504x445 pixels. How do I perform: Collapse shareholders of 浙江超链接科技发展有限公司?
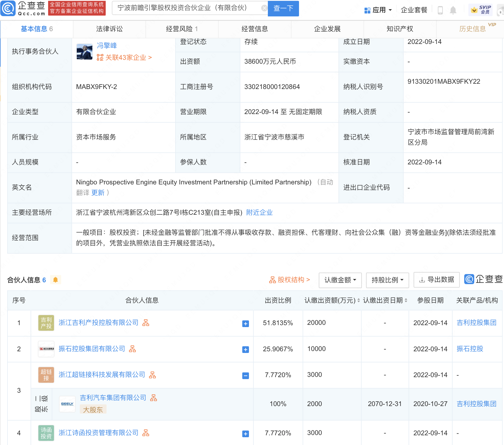[x=245, y=376]
